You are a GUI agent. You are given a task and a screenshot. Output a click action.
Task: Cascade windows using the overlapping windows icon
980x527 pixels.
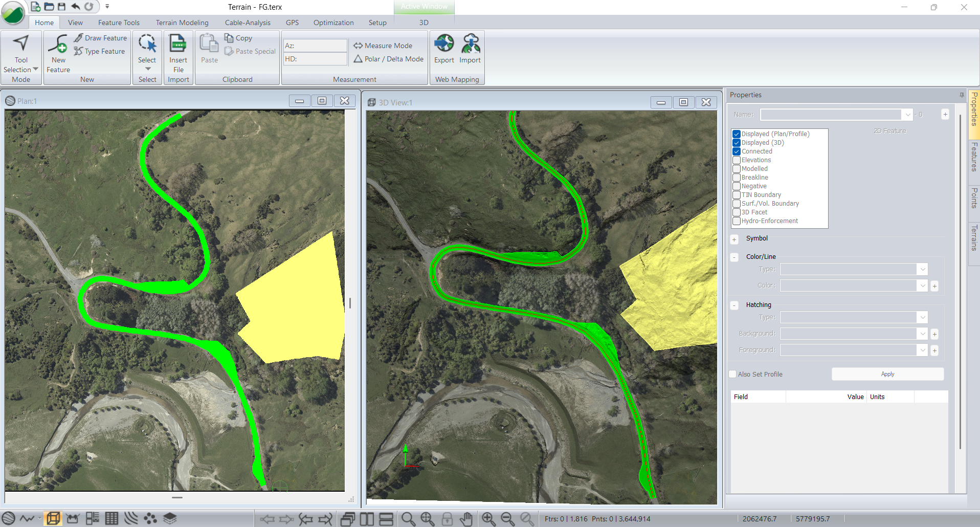348,519
